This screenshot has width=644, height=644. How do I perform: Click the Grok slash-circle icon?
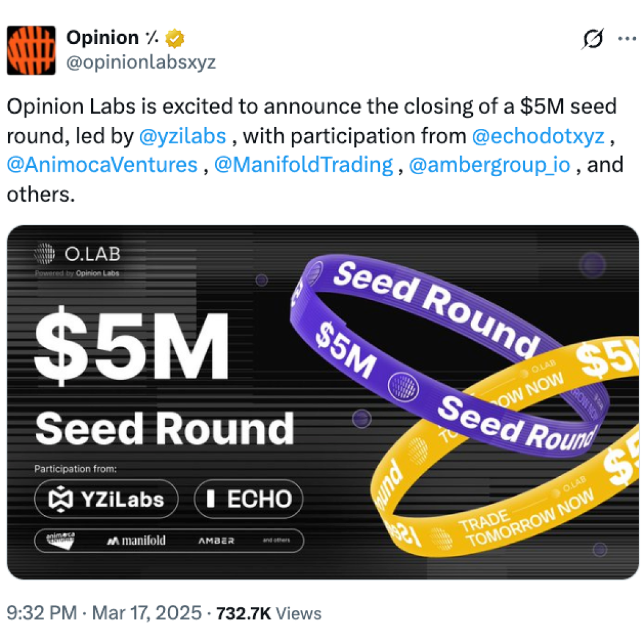(593, 40)
